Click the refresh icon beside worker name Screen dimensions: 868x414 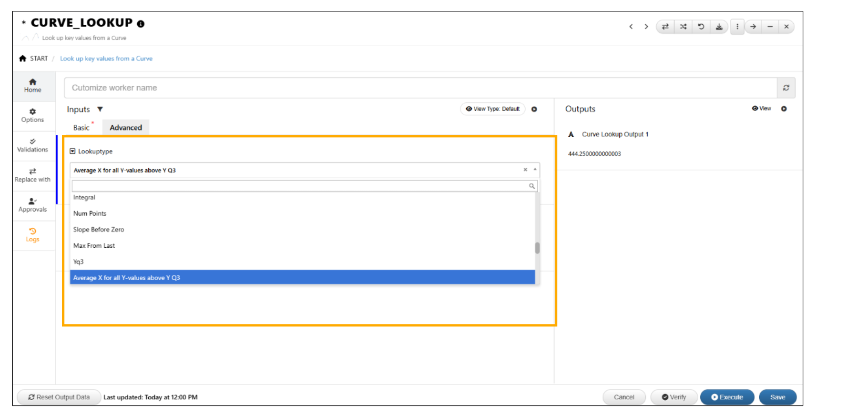click(786, 88)
